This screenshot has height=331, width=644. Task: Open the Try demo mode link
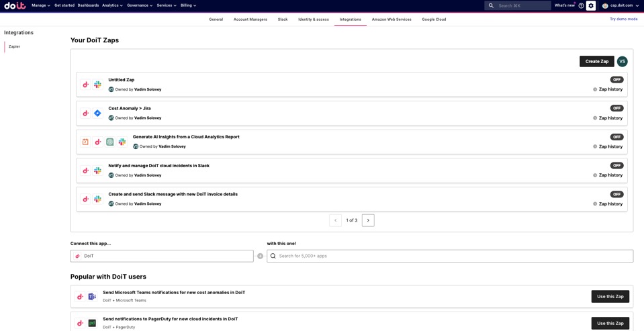(623, 19)
